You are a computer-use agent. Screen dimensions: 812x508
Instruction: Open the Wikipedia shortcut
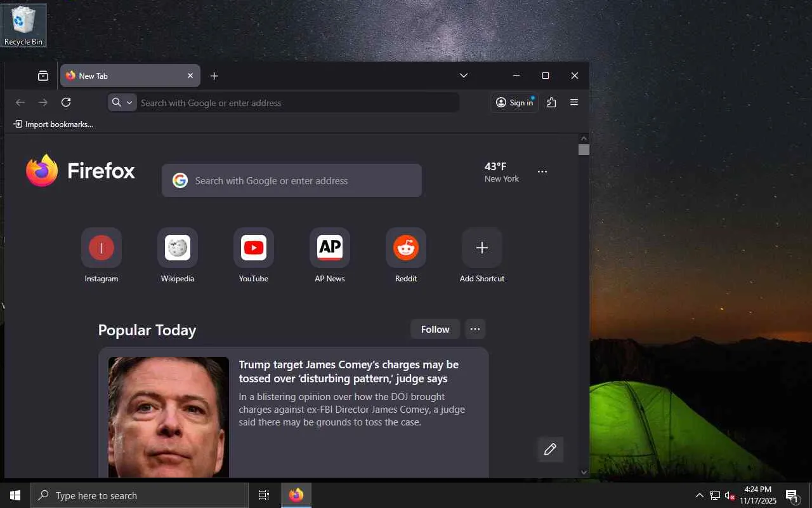[x=178, y=255]
